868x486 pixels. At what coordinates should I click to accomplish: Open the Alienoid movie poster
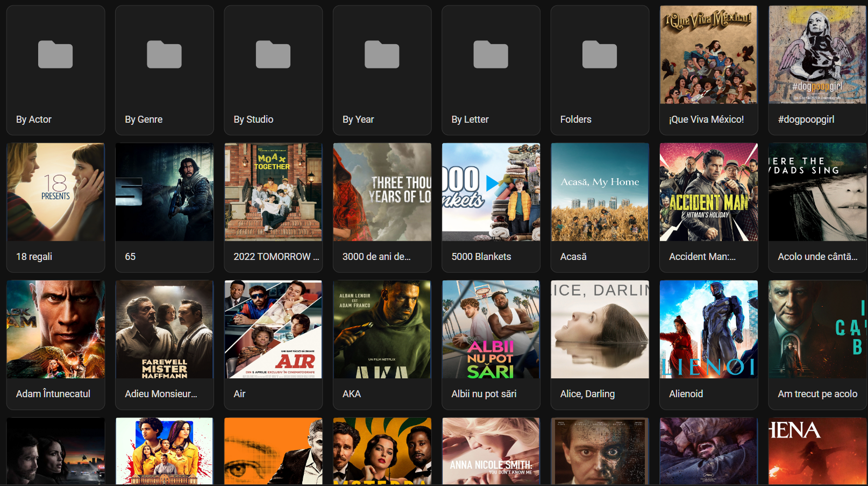point(709,329)
